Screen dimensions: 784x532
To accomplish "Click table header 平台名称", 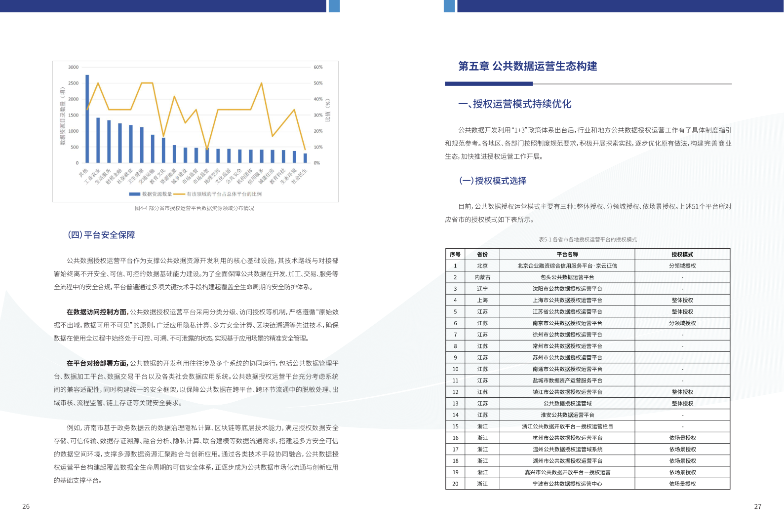I will click(567, 255).
